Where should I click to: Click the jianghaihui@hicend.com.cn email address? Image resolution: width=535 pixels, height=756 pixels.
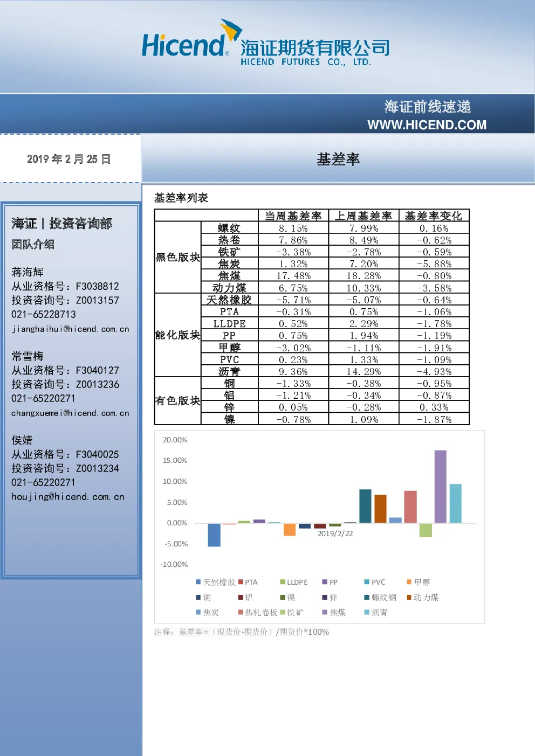click(x=70, y=329)
